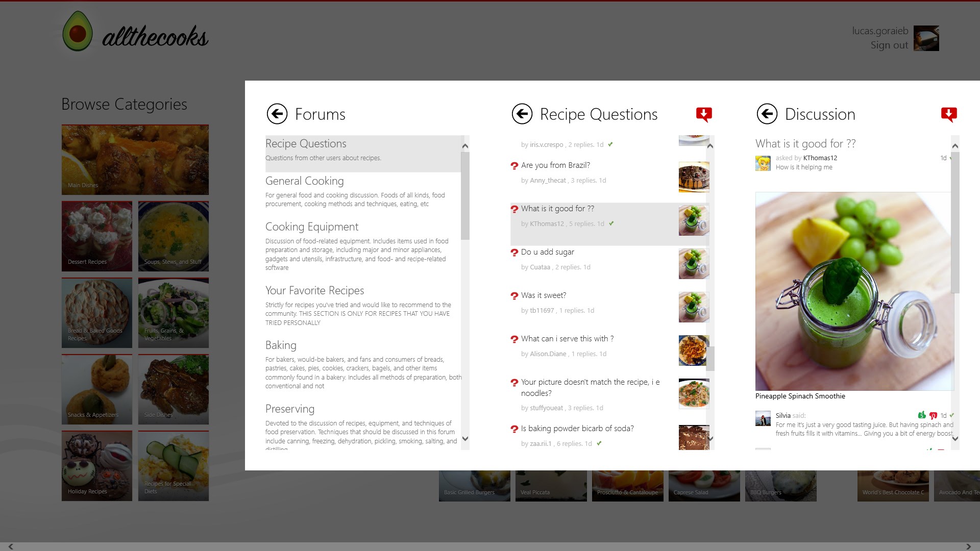Click red speech-bubble icon beside Recipe Questions
Viewport: 980px width, 551px height.
coord(704,114)
